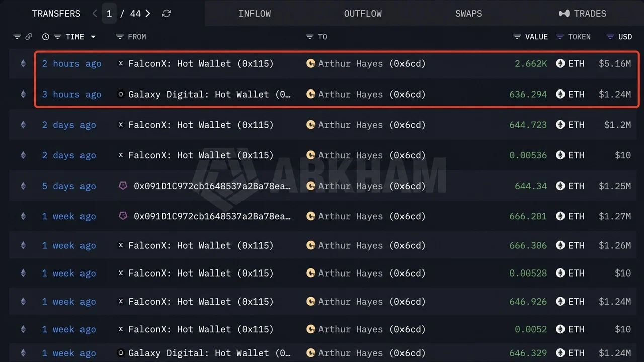Open the TO column filter
Screen dimensions: 644x362
pos(309,37)
